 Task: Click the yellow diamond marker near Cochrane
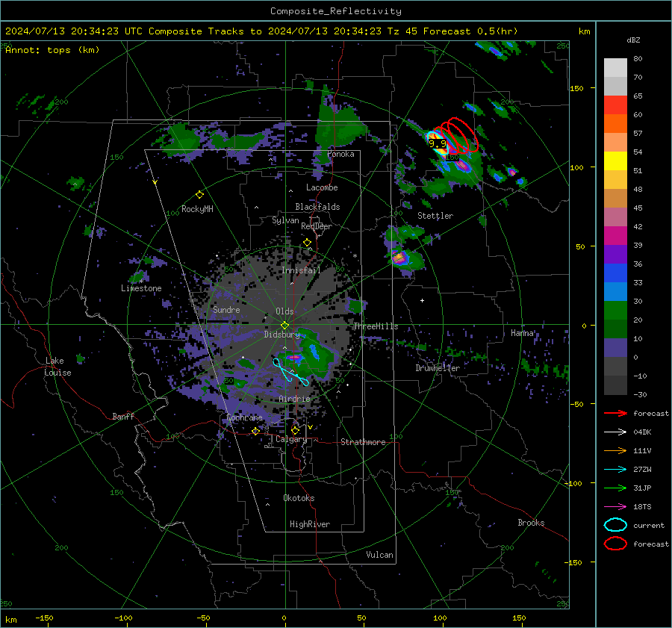(x=255, y=431)
